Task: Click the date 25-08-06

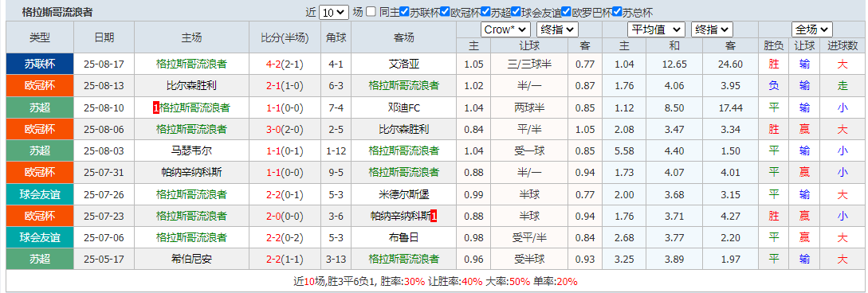Action: pos(104,129)
